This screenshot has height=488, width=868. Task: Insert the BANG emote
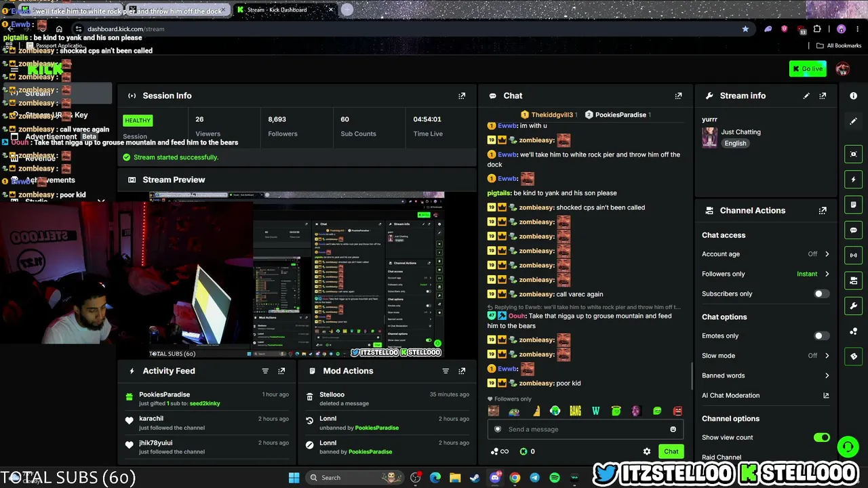pos(575,411)
